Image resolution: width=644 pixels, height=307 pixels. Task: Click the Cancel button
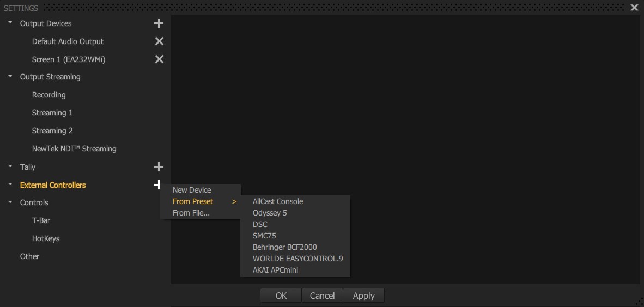coord(323,296)
